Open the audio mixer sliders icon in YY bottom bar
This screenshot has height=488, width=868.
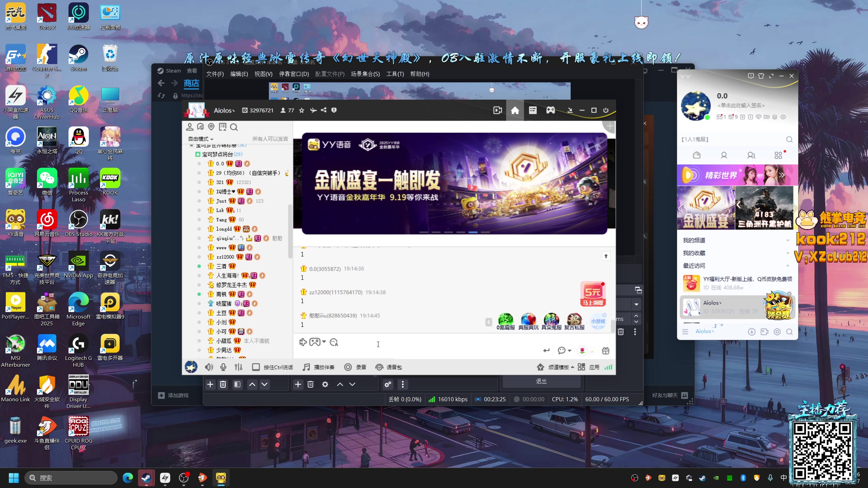[238, 367]
